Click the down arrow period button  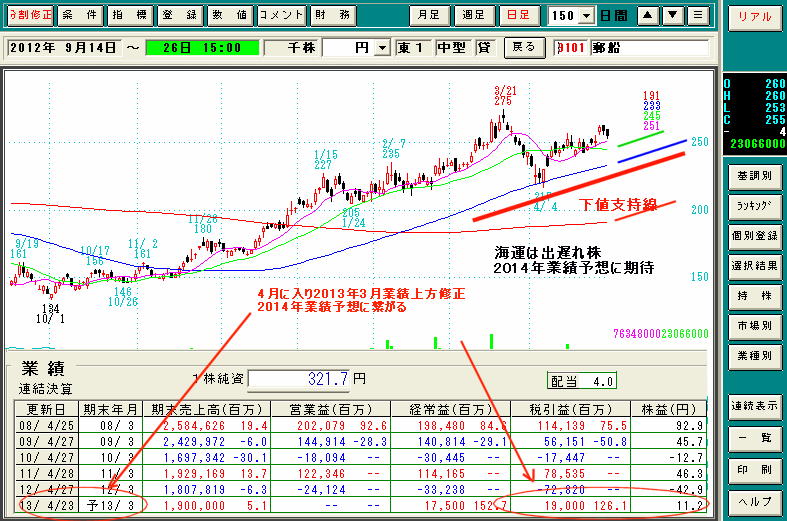673,16
